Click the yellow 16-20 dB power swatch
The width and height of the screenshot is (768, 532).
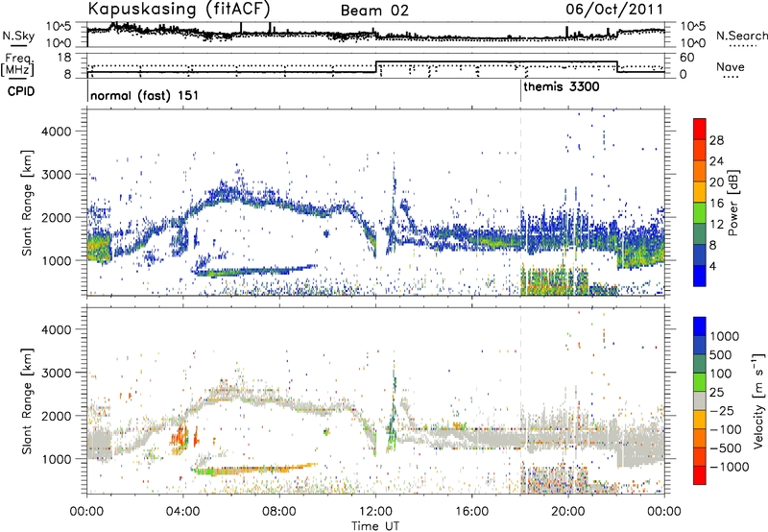[700, 192]
